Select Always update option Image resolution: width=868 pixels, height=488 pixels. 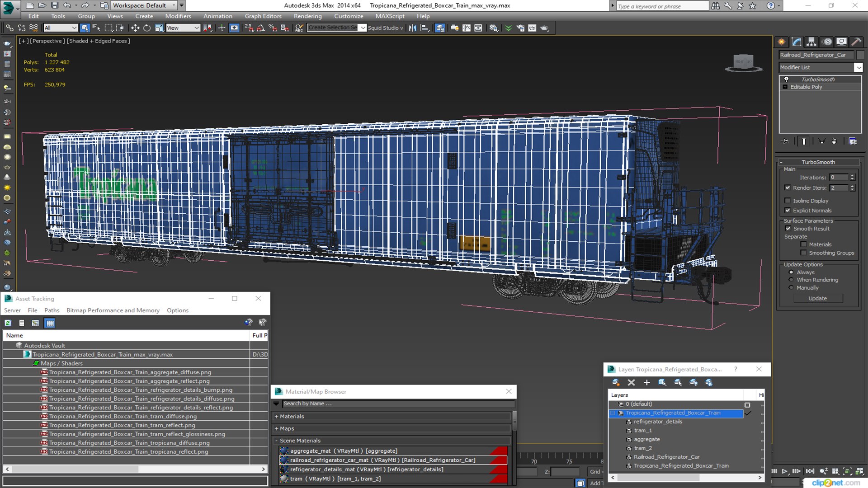pyautogui.click(x=791, y=272)
